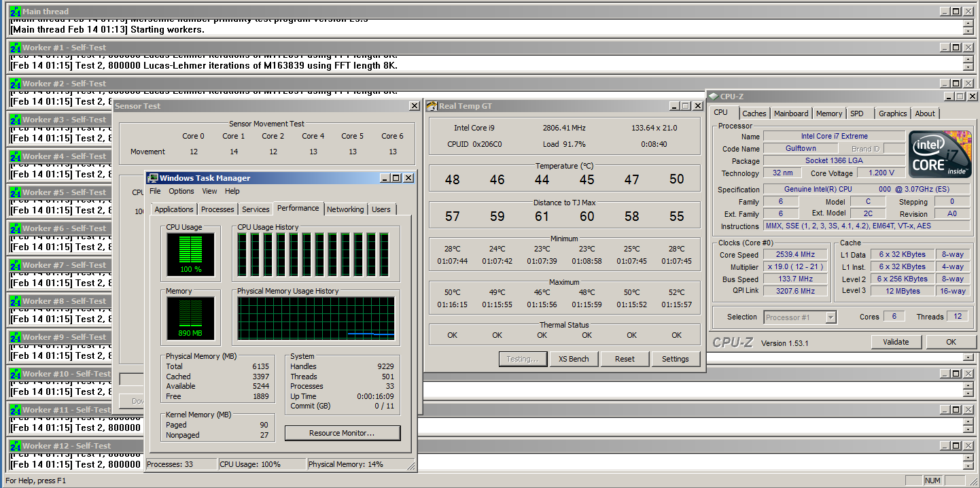Screen dimensions: 980x488
Task: Click the Core 0 movement value 12
Action: (194, 152)
